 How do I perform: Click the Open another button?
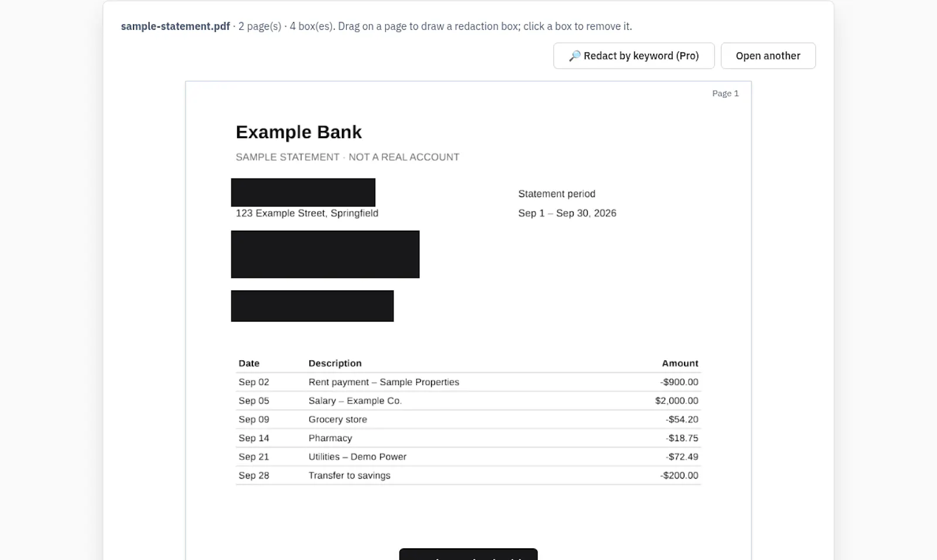(768, 56)
